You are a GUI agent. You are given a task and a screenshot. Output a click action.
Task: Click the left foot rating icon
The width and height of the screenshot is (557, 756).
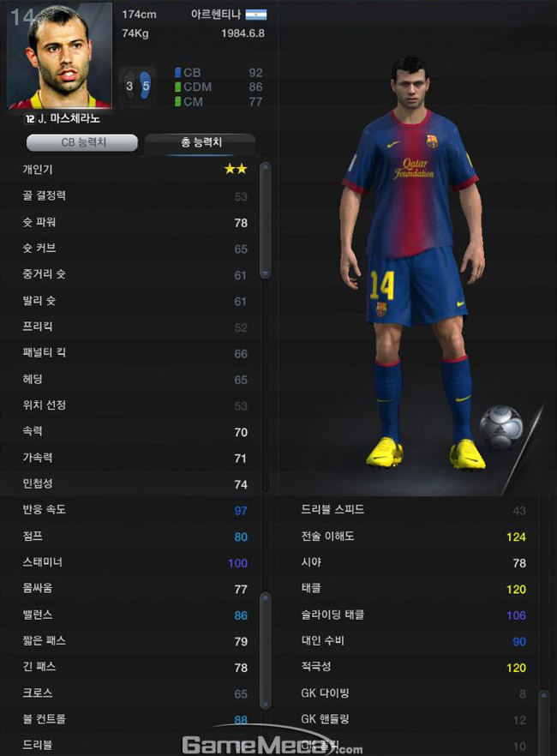tap(129, 86)
